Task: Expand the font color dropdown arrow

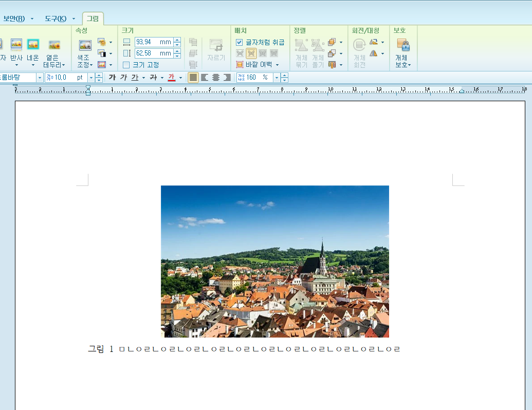Action: tap(180, 78)
